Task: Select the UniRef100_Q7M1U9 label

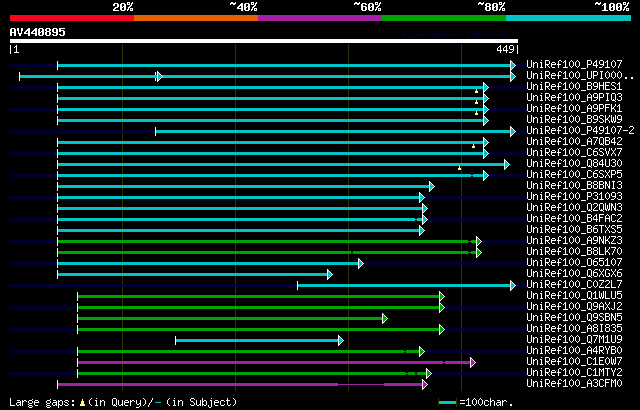Action: coord(574,340)
